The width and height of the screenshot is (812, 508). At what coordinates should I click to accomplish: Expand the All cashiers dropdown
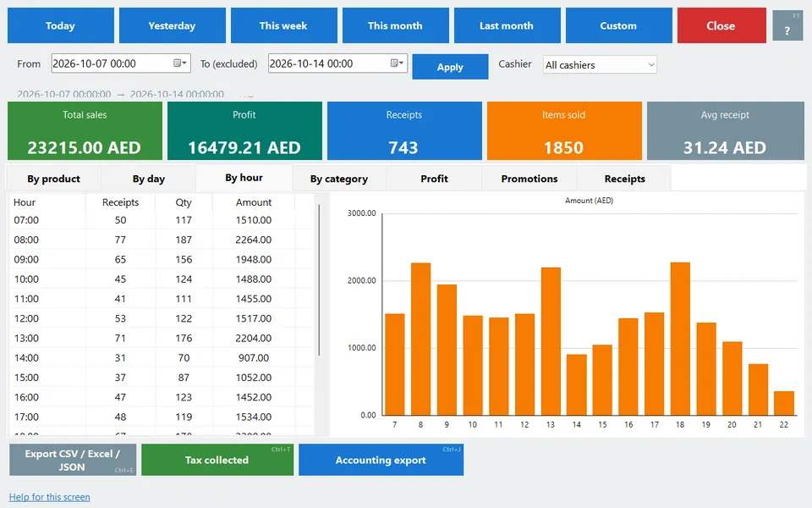(x=600, y=65)
